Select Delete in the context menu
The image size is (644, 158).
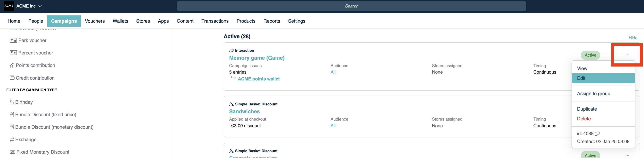[x=584, y=119]
